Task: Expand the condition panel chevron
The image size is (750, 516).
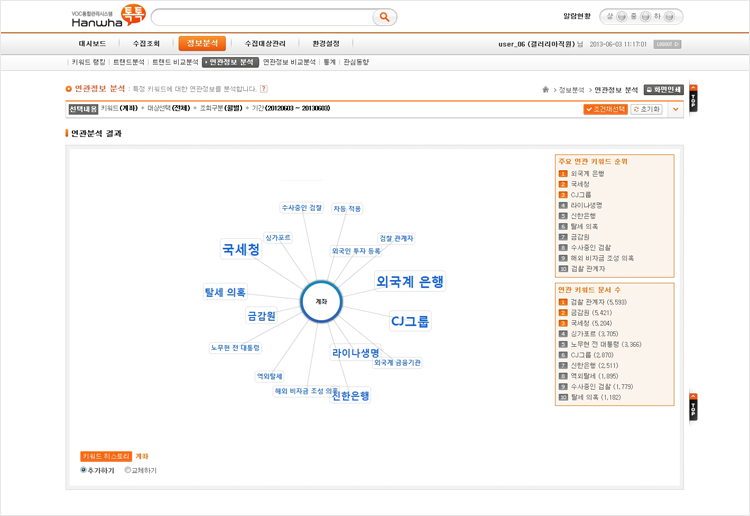Action: click(675, 109)
